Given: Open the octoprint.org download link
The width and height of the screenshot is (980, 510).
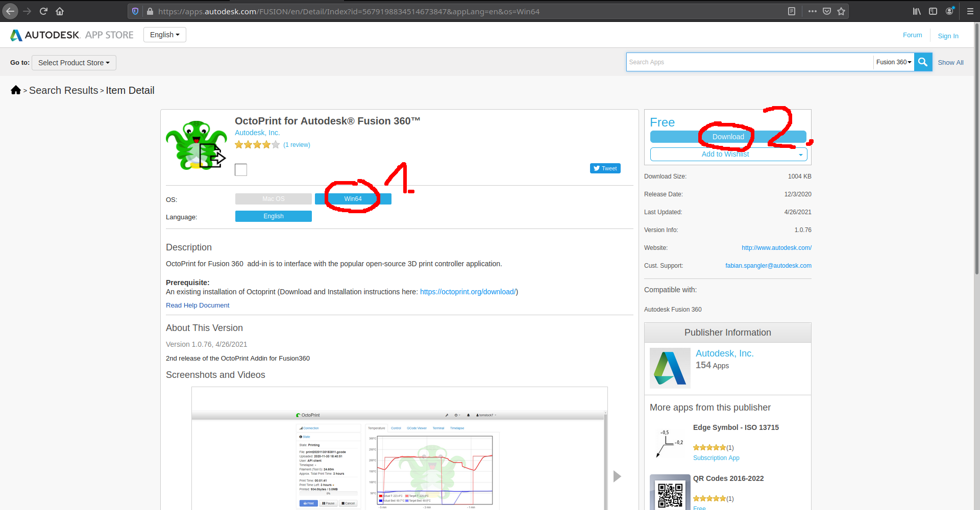Looking at the screenshot, I should click(468, 292).
